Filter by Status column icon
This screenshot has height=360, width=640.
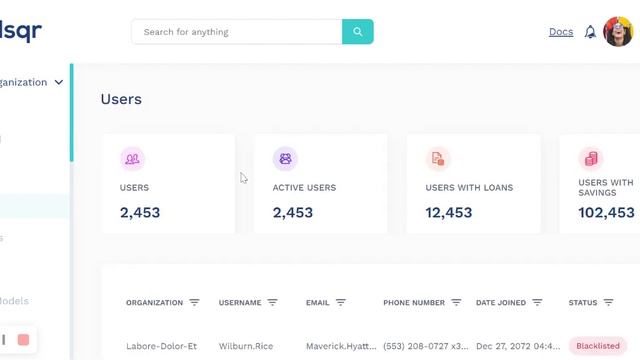point(608,302)
